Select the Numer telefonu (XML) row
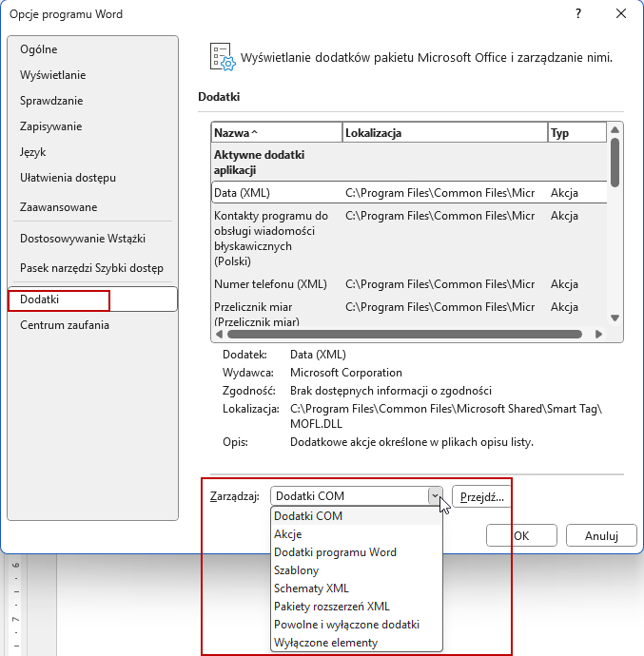This screenshot has width=644, height=656. [409, 284]
